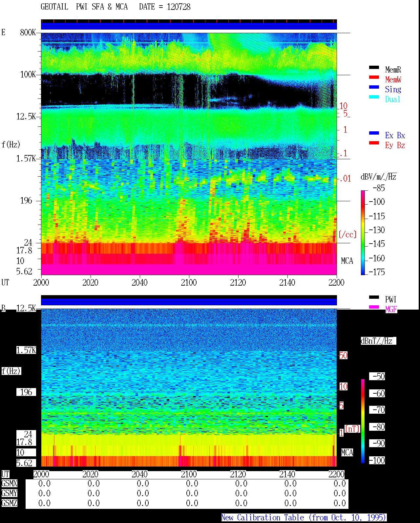Click the magenta MGF legend swatch
The width and height of the screenshot is (420, 523).
point(374,307)
